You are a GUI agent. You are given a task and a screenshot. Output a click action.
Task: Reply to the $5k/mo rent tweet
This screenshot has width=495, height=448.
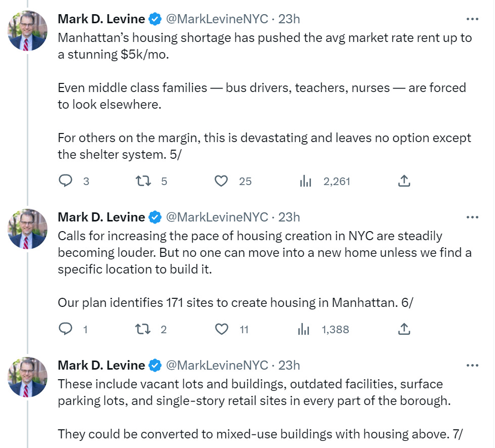click(66, 181)
